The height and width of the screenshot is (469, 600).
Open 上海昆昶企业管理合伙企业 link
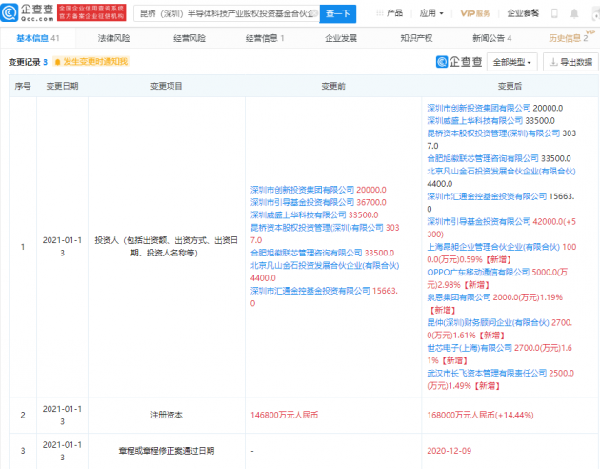[x=494, y=247]
